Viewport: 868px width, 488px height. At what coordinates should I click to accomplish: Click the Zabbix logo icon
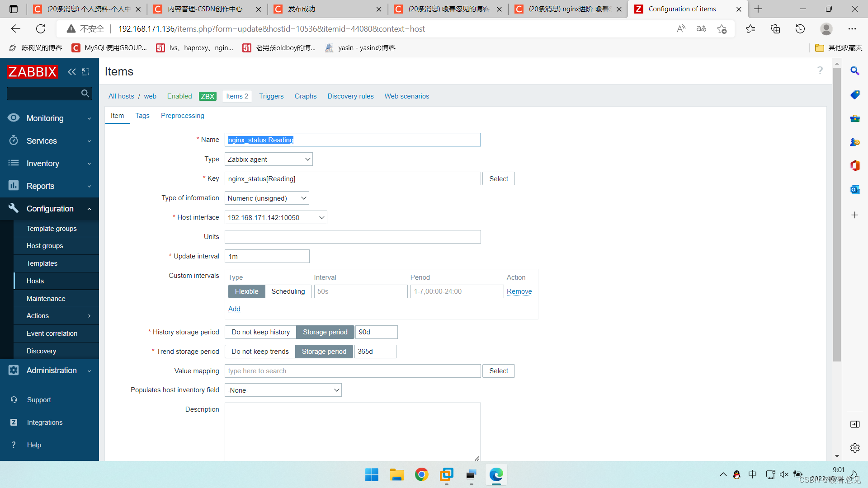click(x=33, y=70)
